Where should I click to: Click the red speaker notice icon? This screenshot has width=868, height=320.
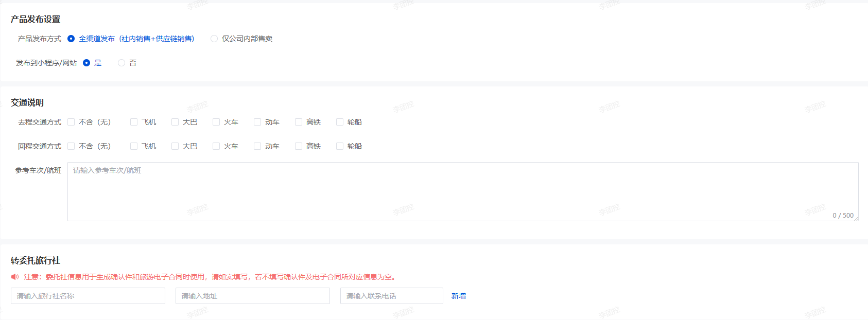click(15, 277)
